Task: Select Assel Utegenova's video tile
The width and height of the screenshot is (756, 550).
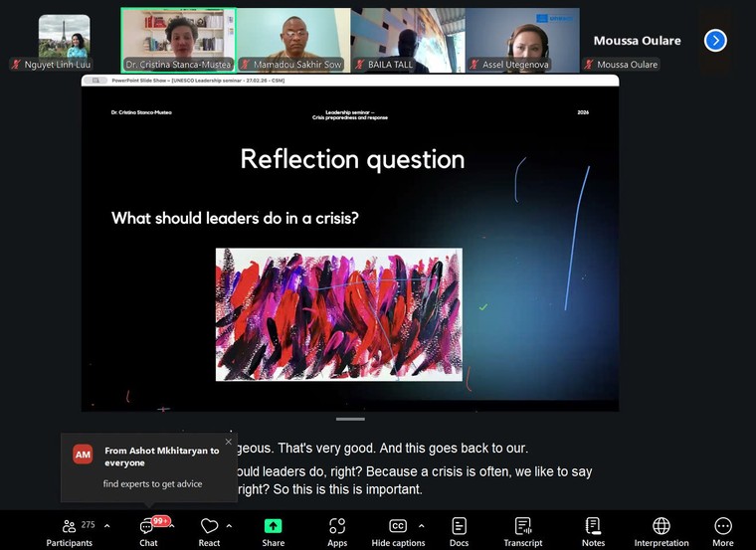Action: (x=522, y=40)
